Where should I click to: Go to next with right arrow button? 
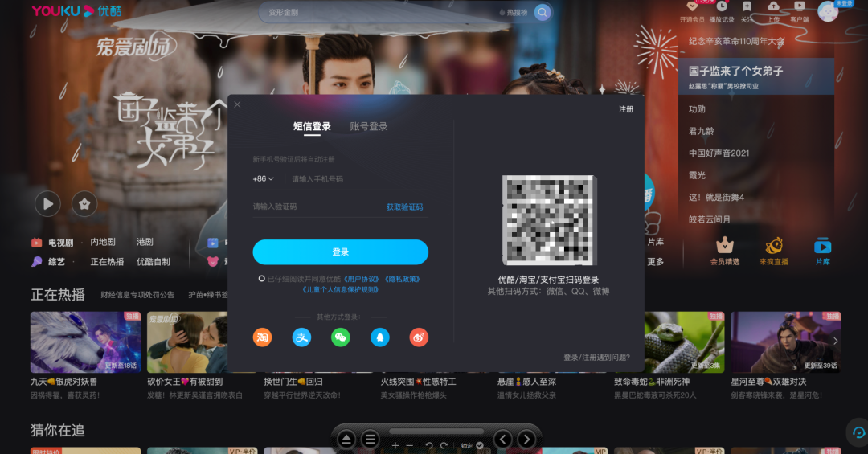(x=526, y=440)
